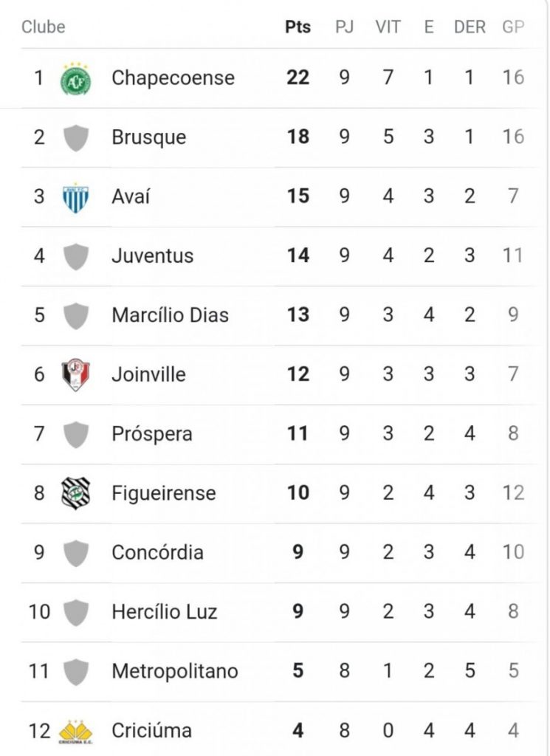550x756 pixels.
Task: Open the Hercílio Luz team page
Action: click(164, 612)
